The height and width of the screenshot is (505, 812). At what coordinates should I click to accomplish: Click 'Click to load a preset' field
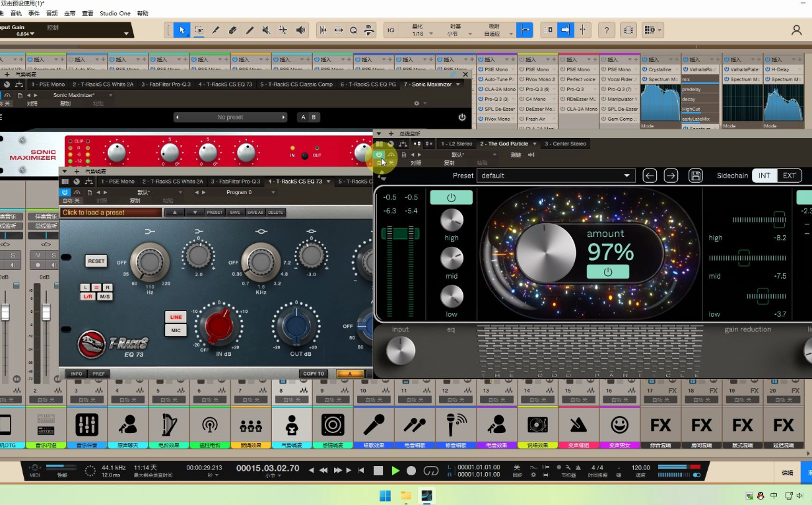click(x=111, y=213)
